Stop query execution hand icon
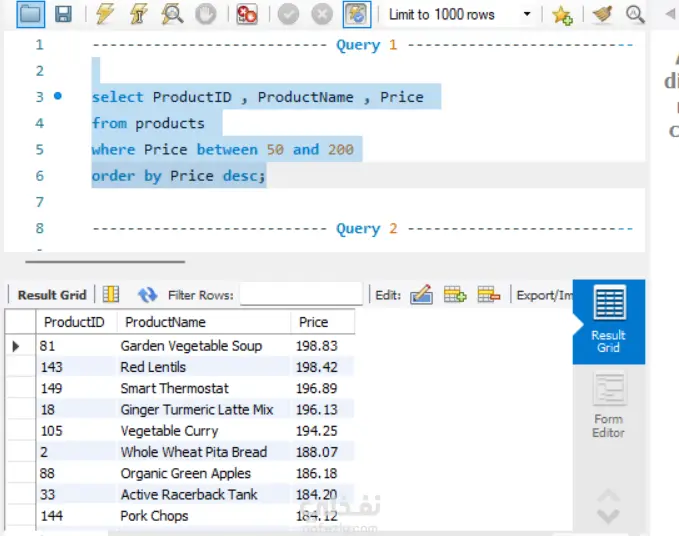The height and width of the screenshot is (536, 679). point(205,14)
